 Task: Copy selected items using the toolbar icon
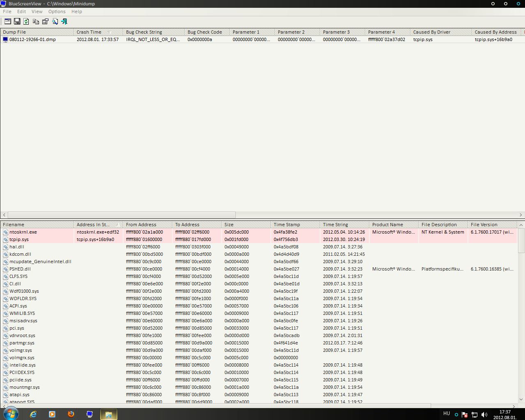[x=36, y=21]
